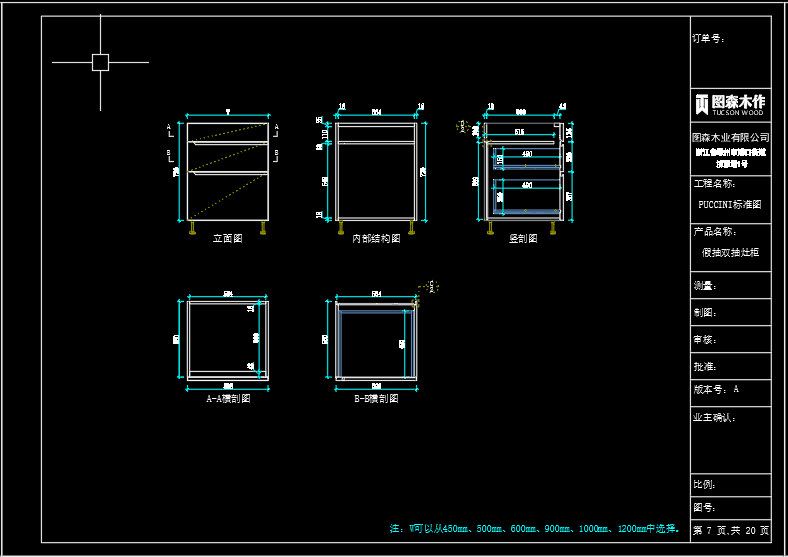Select the 内部结构图 view label
Viewport: 788px width, 557px height.
pos(376,238)
